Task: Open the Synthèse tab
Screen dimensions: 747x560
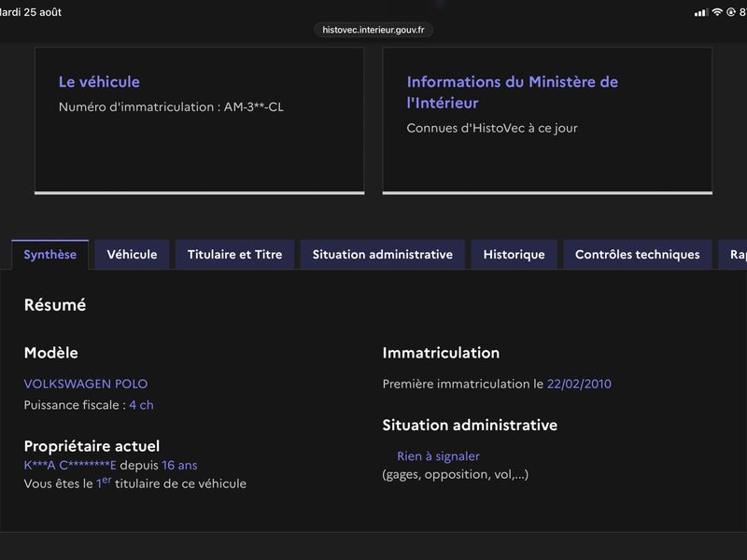Action: [50, 255]
